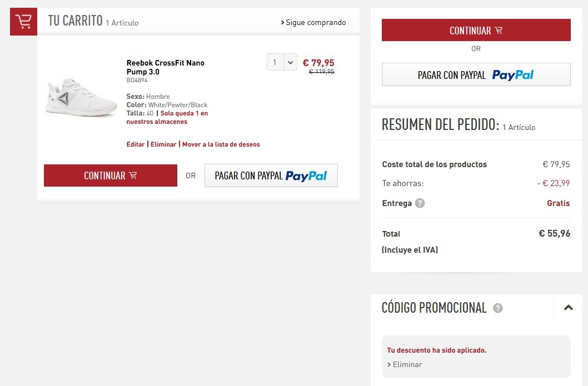Pay with the Pagar con PayPal sidebar button
Image resolution: width=588 pixels, height=386 pixels.
[x=476, y=74]
